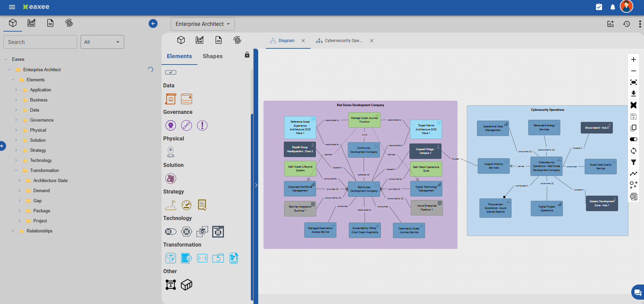Expand the Architecture State folder
644x304 pixels.
(19, 181)
